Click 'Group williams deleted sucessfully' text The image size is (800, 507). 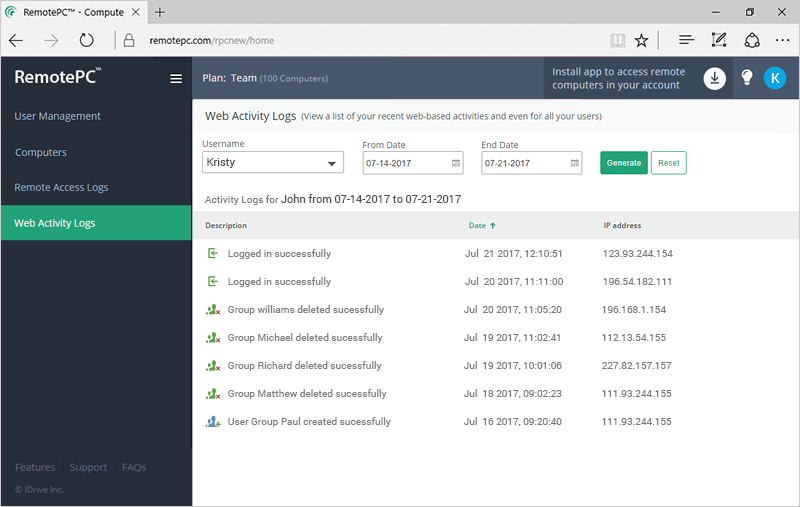coord(306,309)
